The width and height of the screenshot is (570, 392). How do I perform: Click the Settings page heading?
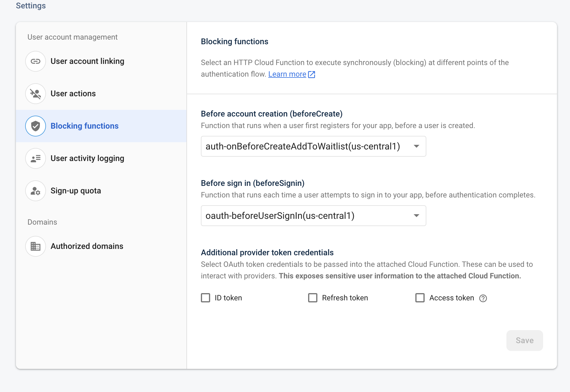[30, 5]
